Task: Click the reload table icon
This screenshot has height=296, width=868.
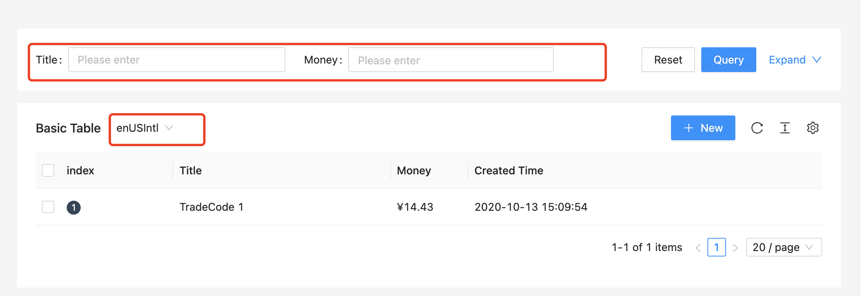Action: pyautogui.click(x=757, y=128)
